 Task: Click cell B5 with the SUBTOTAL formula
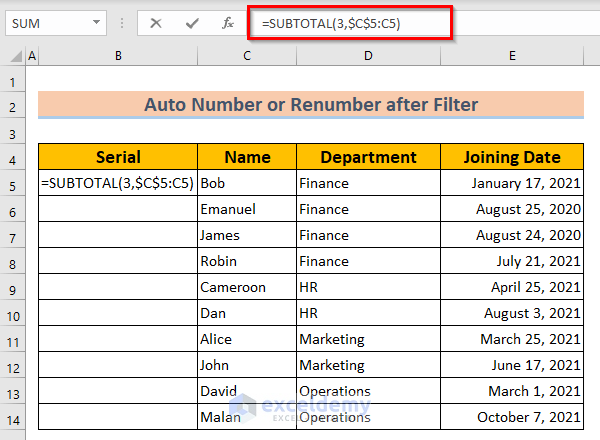[118, 184]
